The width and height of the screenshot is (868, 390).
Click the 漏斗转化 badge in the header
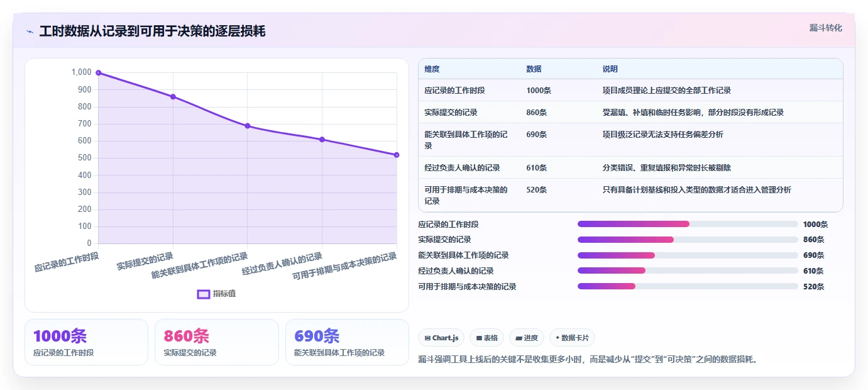point(825,28)
